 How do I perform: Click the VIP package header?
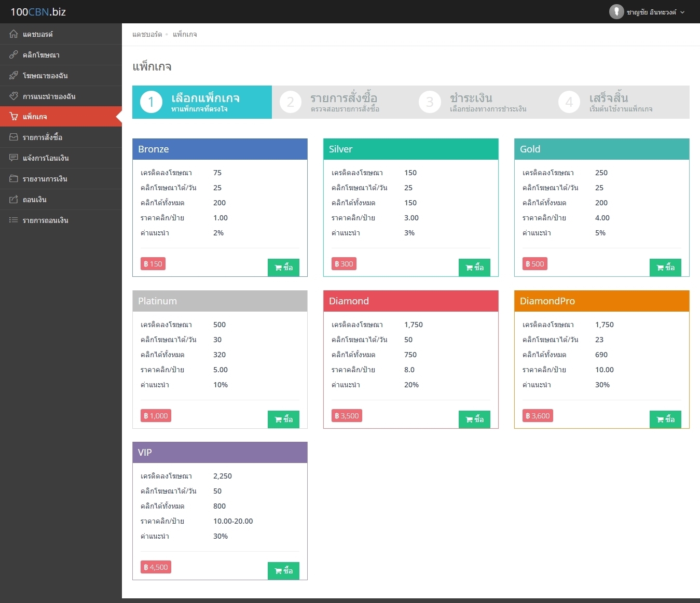[x=220, y=453]
